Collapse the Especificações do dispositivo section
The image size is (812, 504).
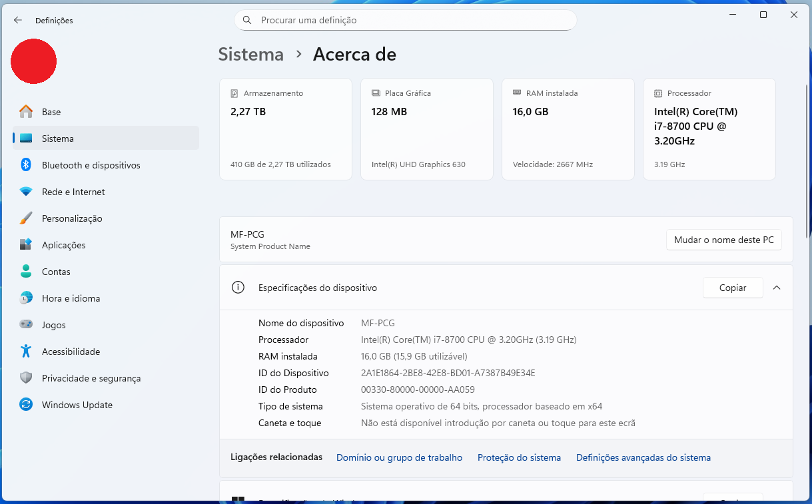777,288
